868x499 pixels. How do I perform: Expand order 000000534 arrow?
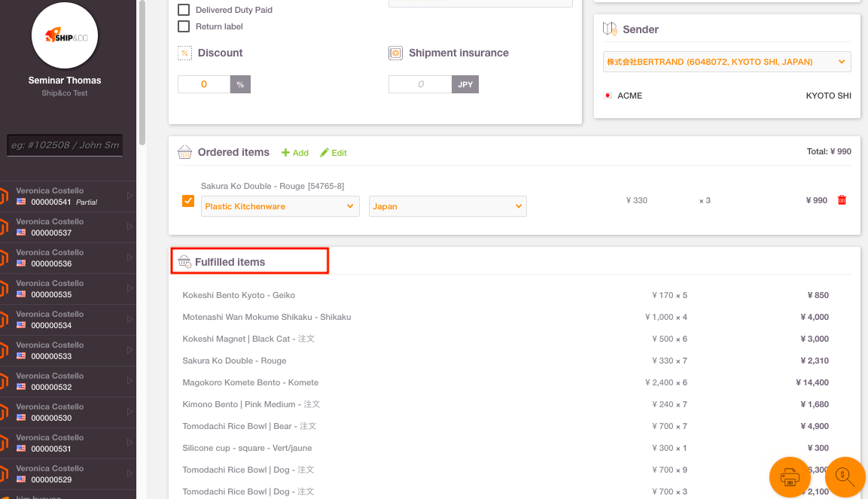[129, 319]
